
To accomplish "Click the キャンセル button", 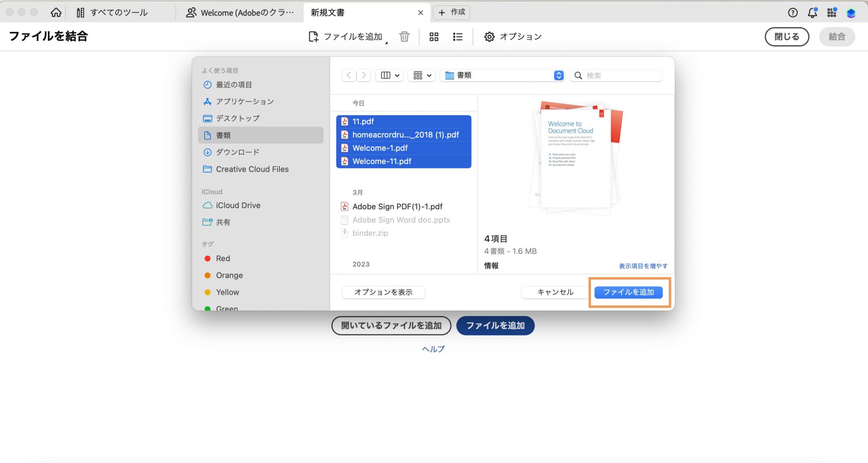I will (555, 292).
